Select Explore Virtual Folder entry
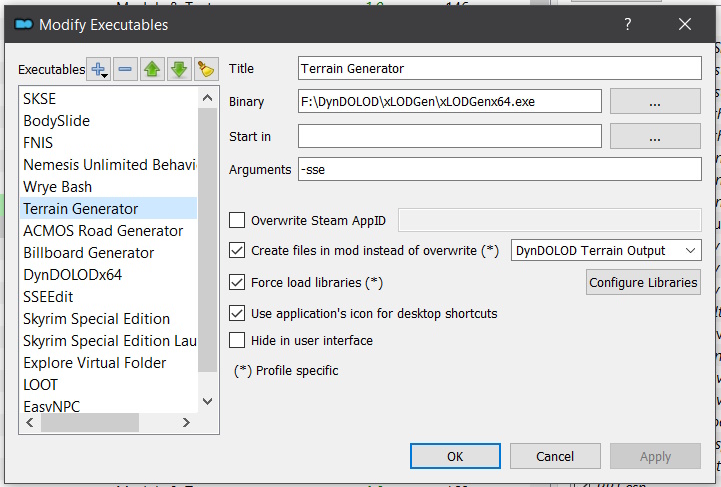Viewport: 721px width, 487px height. [x=109, y=363]
